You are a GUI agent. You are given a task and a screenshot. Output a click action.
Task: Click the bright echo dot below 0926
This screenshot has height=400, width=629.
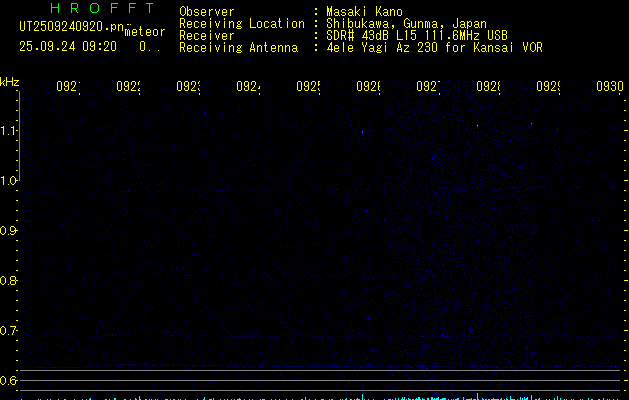pyautogui.click(x=363, y=132)
